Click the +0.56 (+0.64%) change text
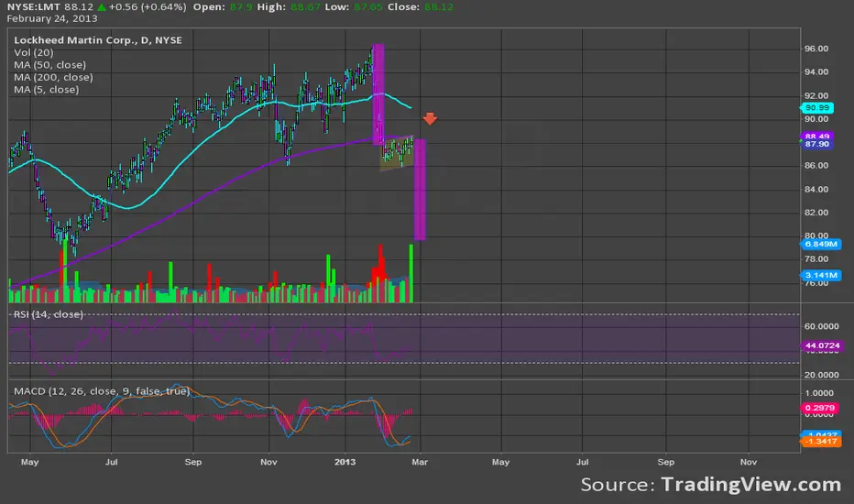The width and height of the screenshot is (854, 504). (148, 7)
